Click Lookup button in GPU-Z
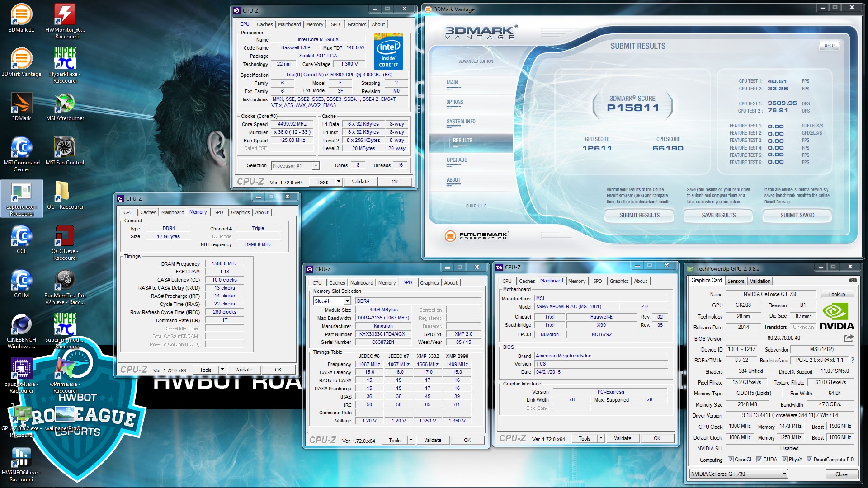The height and width of the screenshot is (488, 868). point(837,294)
